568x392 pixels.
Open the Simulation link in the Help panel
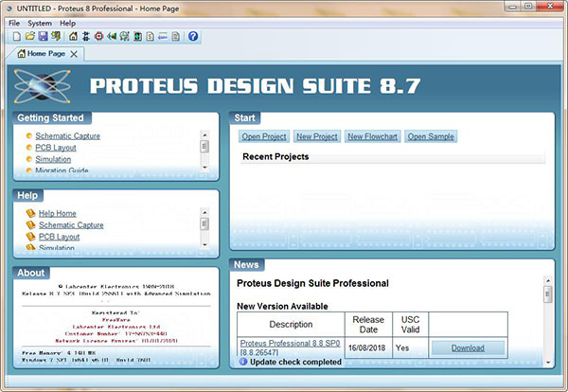57,248
